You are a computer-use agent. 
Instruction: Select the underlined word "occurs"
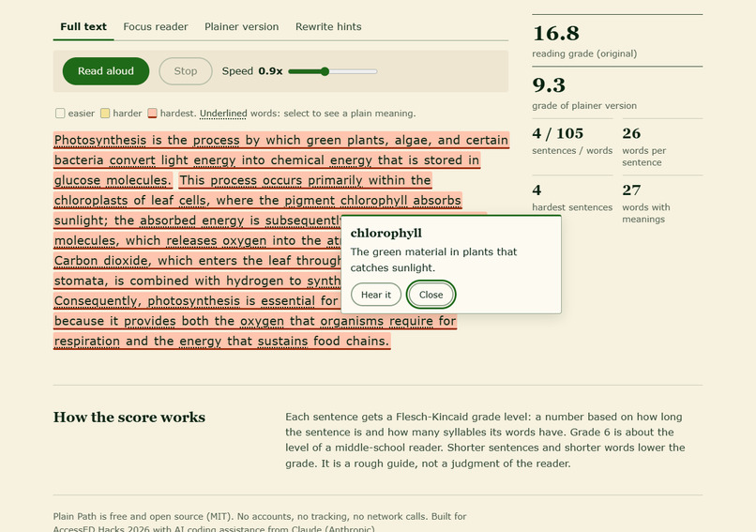tap(282, 180)
